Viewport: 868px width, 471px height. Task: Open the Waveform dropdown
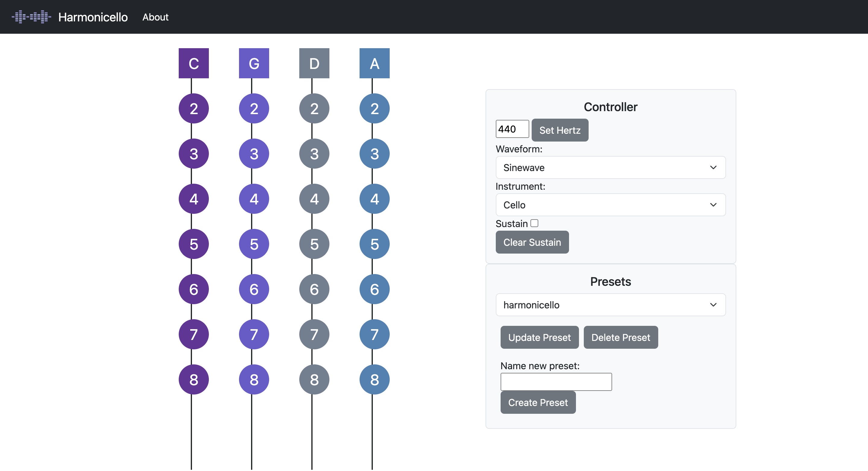[x=611, y=167]
